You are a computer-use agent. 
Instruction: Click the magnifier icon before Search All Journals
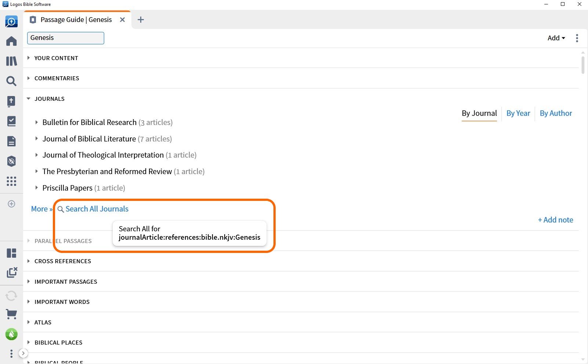tap(61, 209)
